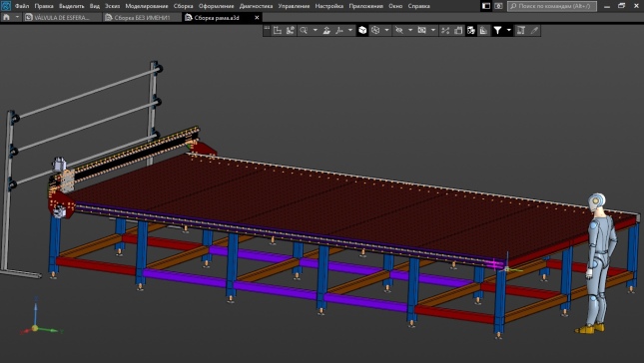The height and width of the screenshot is (363, 644).
Task: Click the rotate view icon
Action: (326, 30)
